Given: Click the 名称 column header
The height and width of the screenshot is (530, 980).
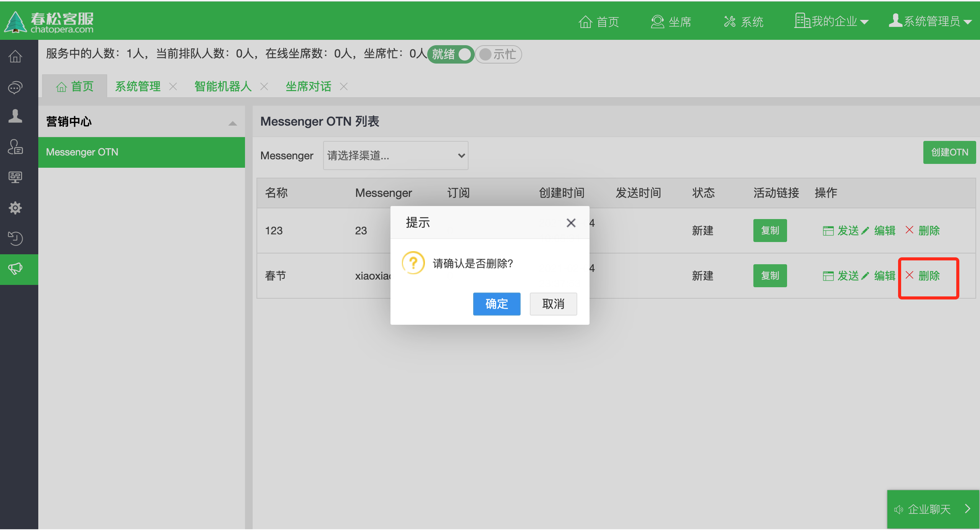Looking at the screenshot, I should tap(276, 193).
